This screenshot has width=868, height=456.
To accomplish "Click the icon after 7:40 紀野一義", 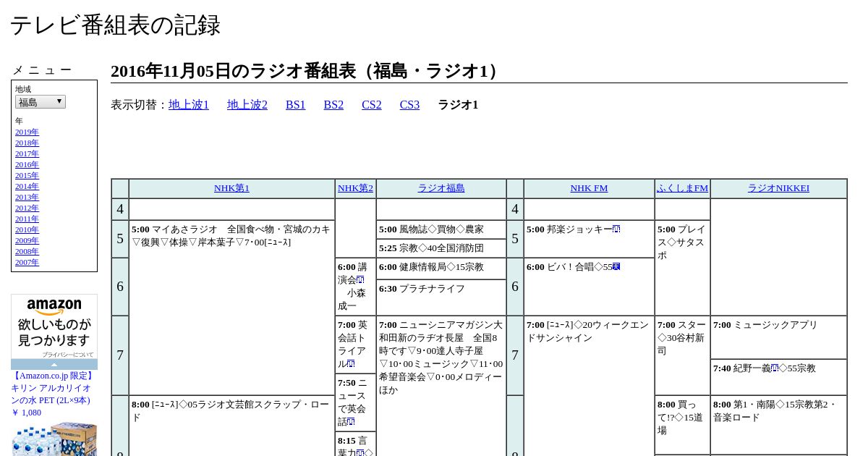I will click(x=775, y=368).
